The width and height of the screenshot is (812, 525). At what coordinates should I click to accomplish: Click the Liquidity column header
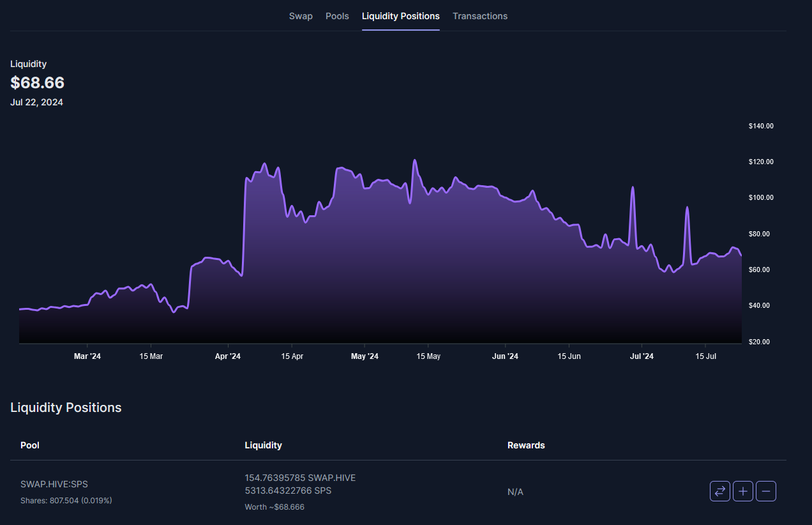point(264,445)
